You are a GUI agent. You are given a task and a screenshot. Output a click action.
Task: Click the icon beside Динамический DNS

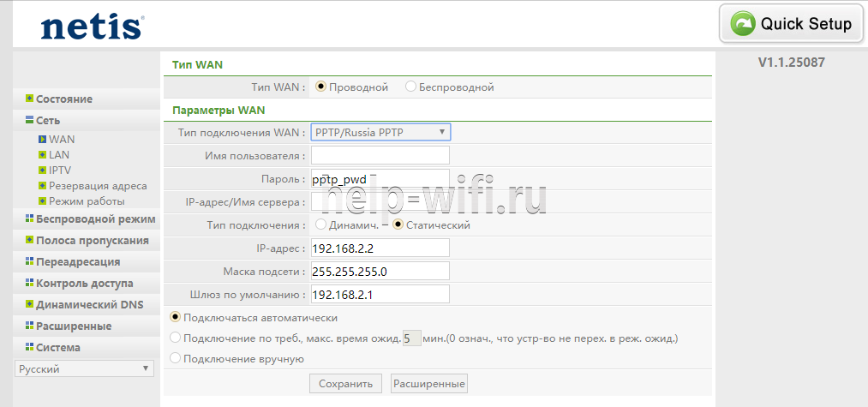tap(30, 304)
